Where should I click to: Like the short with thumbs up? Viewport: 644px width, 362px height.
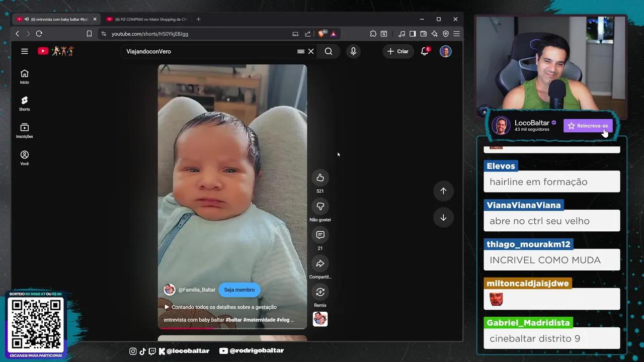(320, 177)
